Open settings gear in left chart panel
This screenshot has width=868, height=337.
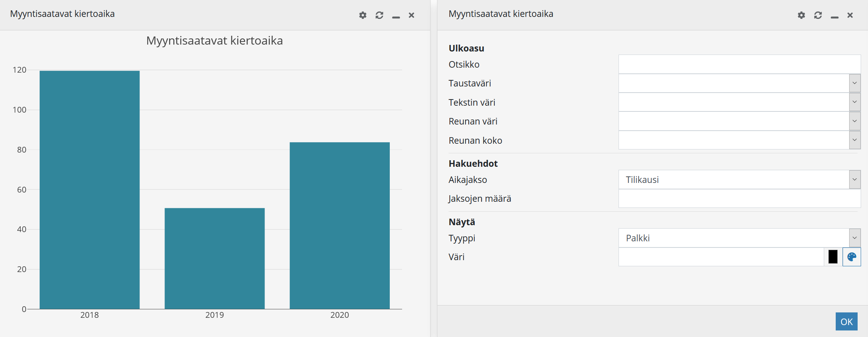[x=362, y=15]
